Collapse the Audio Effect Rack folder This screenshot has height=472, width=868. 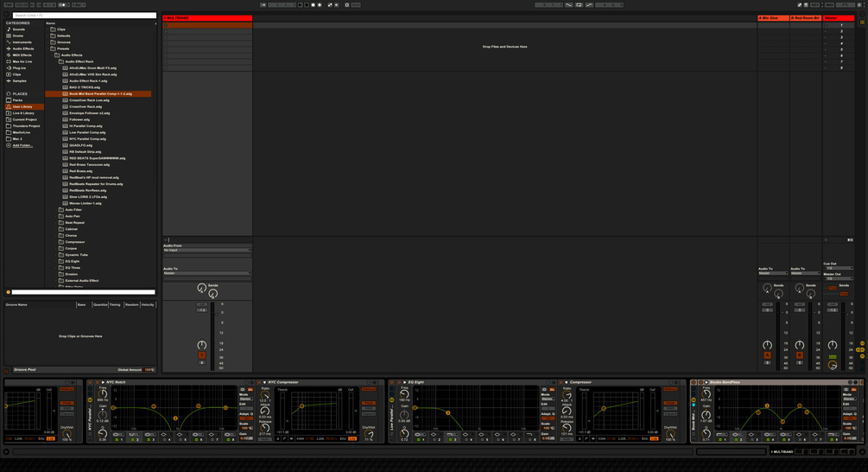55,61
